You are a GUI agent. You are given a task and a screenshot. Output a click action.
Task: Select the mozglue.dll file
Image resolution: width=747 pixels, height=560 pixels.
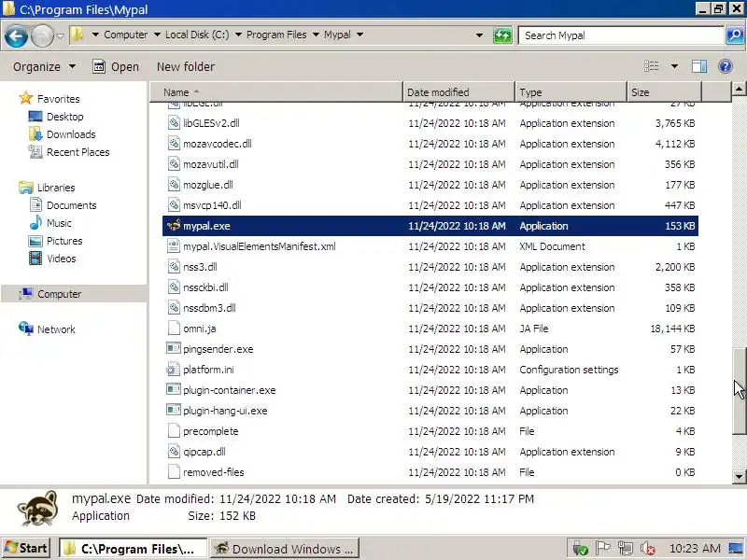pyautogui.click(x=208, y=185)
